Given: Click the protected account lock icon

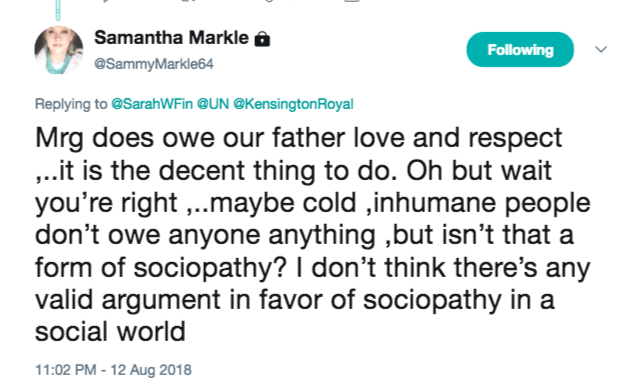Looking at the screenshot, I should coord(262,39).
